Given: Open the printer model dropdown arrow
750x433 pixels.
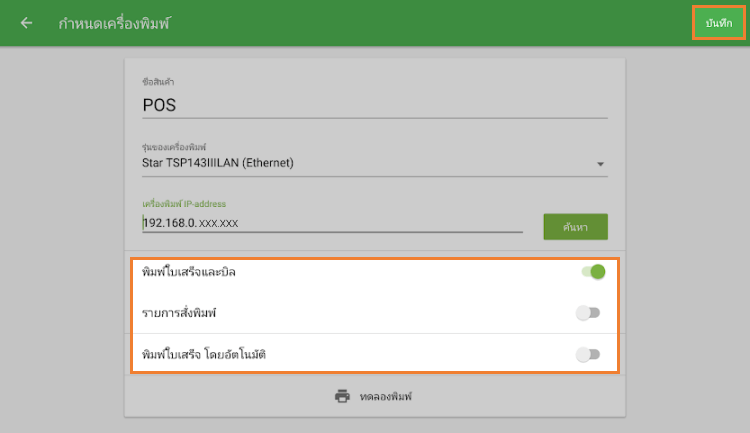Looking at the screenshot, I should [601, 163].
